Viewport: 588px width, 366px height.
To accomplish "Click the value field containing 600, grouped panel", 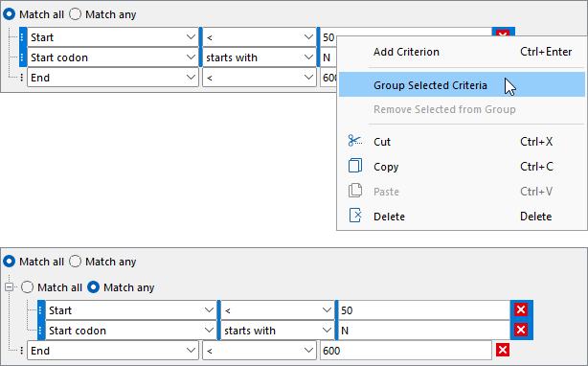I will coord(406,351).
